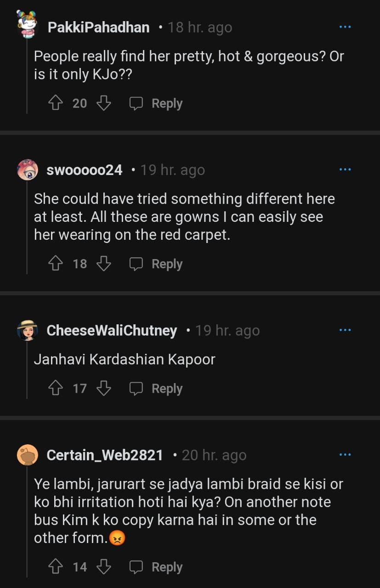380x588 pixels.
Task: Reply to swooooo24's comment
Action: tap(156, 264)
